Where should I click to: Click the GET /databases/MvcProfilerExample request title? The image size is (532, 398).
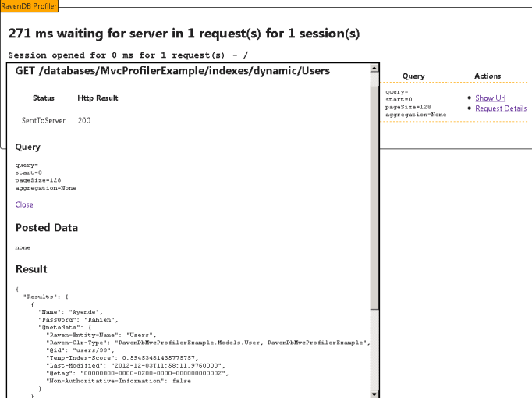(x=172, y=71)
